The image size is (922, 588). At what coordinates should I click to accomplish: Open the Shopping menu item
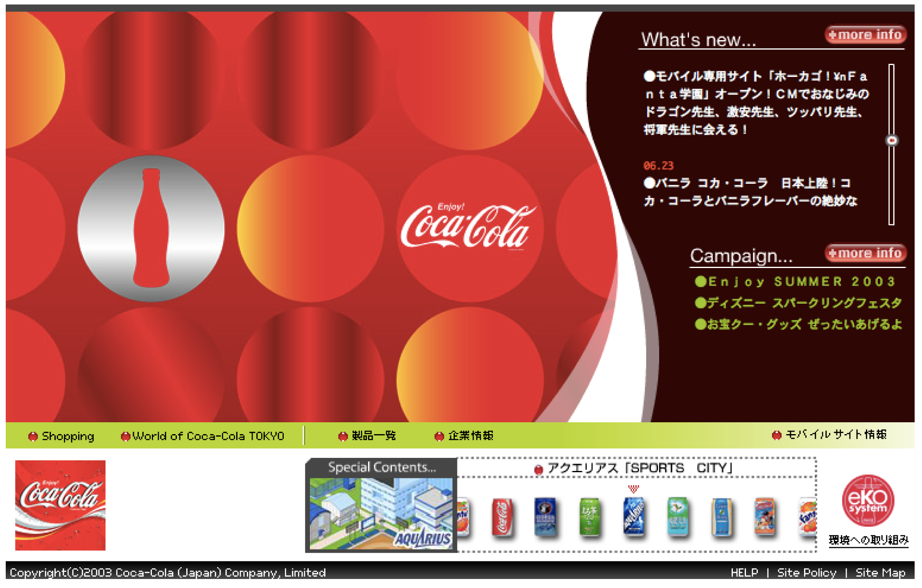click(x=68, y=436)
